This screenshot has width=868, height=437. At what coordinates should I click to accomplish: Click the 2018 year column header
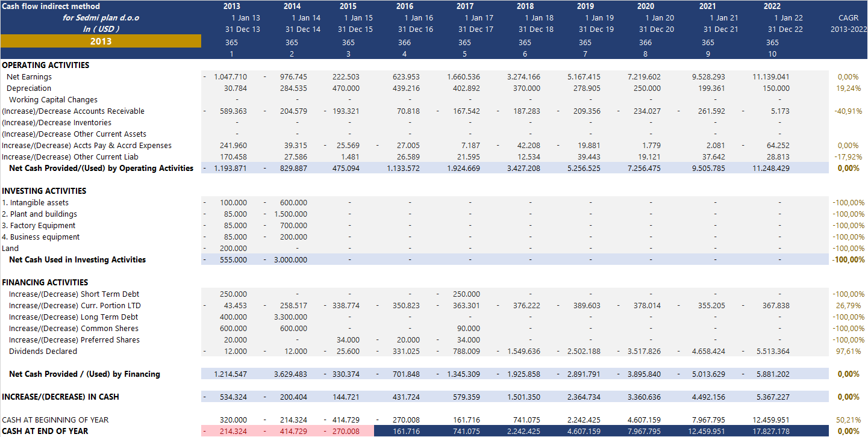click(x=525, y=6)
